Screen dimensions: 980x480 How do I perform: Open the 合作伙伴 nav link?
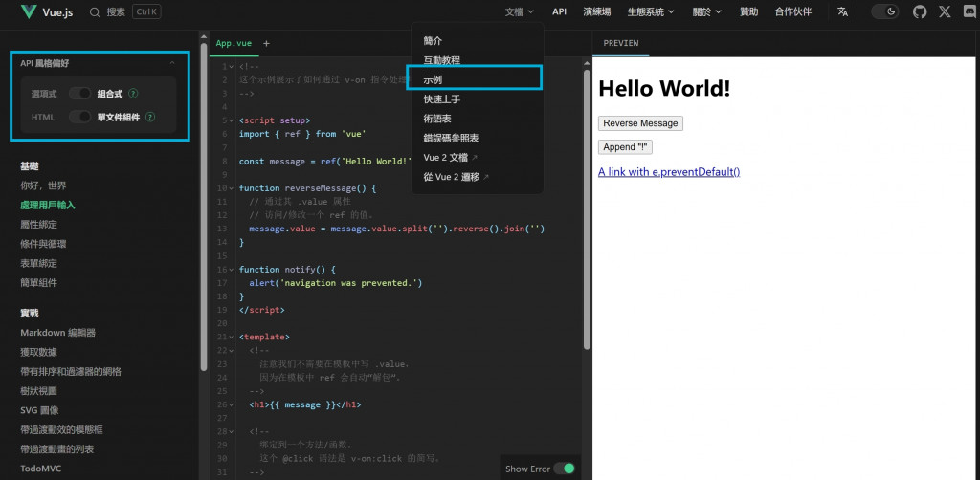793,11
